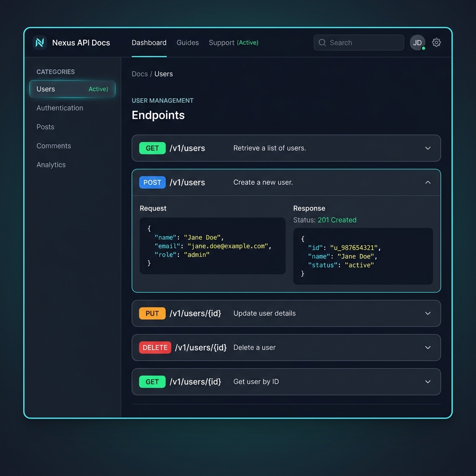Click the "Update user details" description
Image resolution: width=476 pixels, height=476 pixels.
pyautogui.click(x=264, y=313)
